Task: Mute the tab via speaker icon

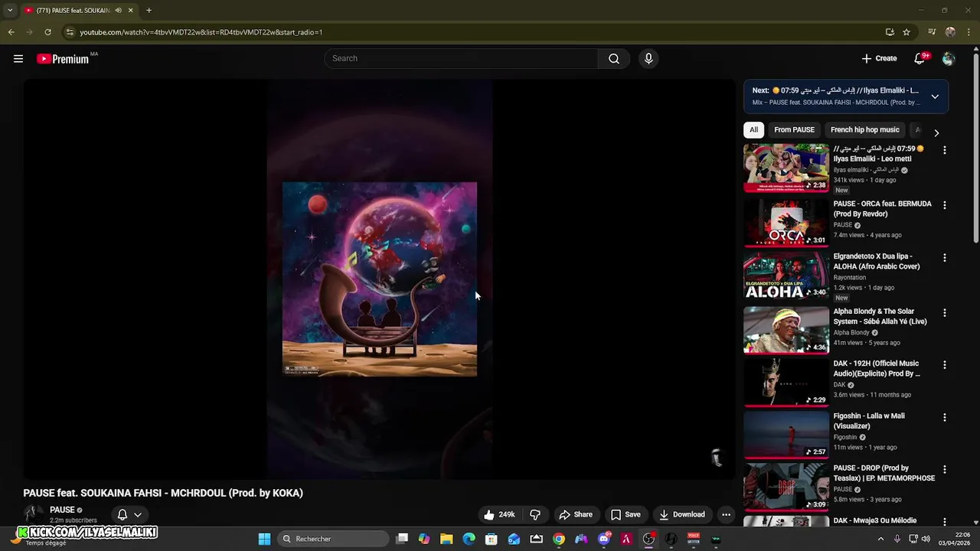Action: [x=118, y=11]
